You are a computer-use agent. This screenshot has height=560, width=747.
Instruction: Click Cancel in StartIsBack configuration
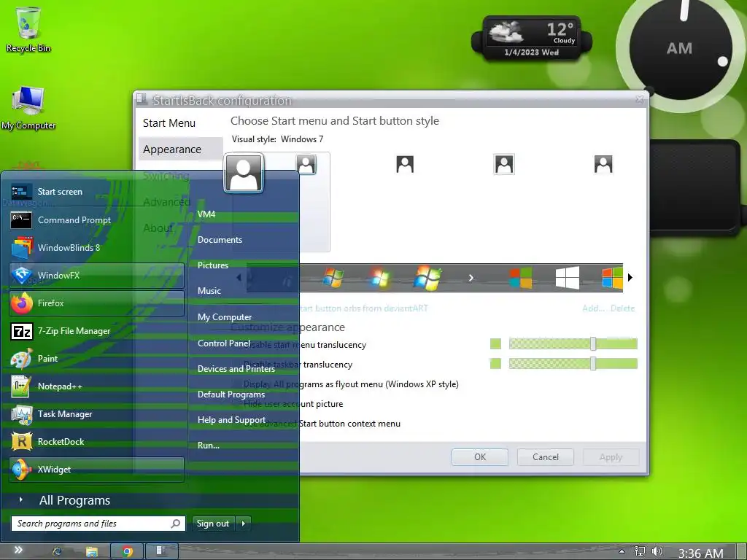pyautogui.click(x=546, y=457)
